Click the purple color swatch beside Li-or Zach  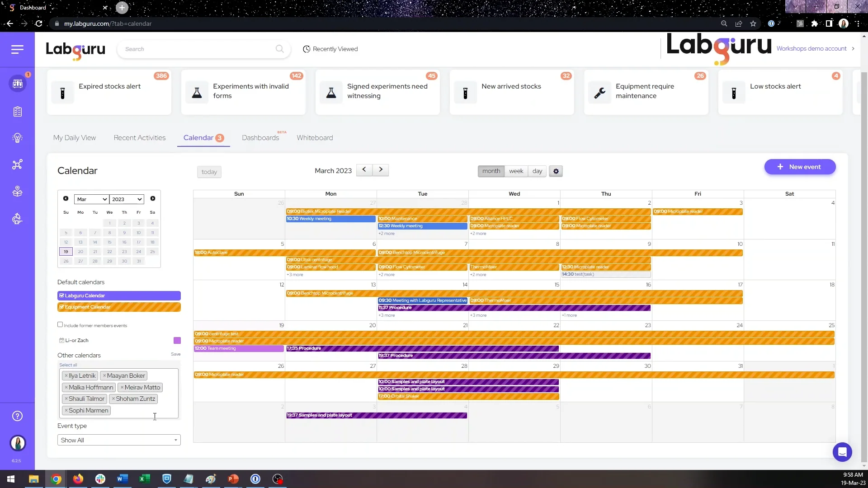pyautogui.click(x=176, y=340)
